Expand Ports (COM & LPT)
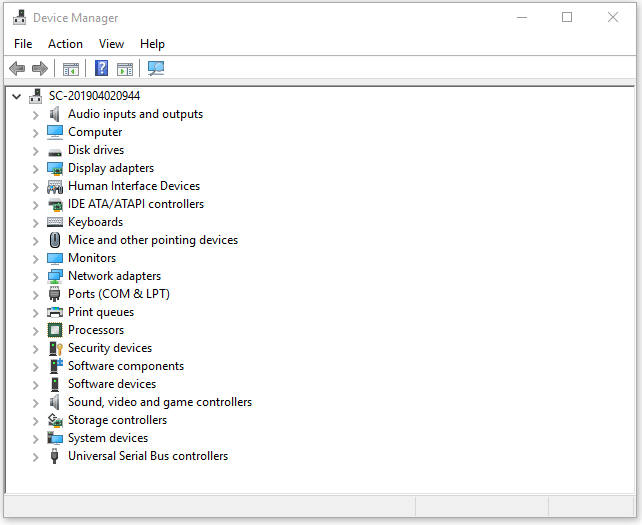The image size is (642, 525). coord(36,295)
